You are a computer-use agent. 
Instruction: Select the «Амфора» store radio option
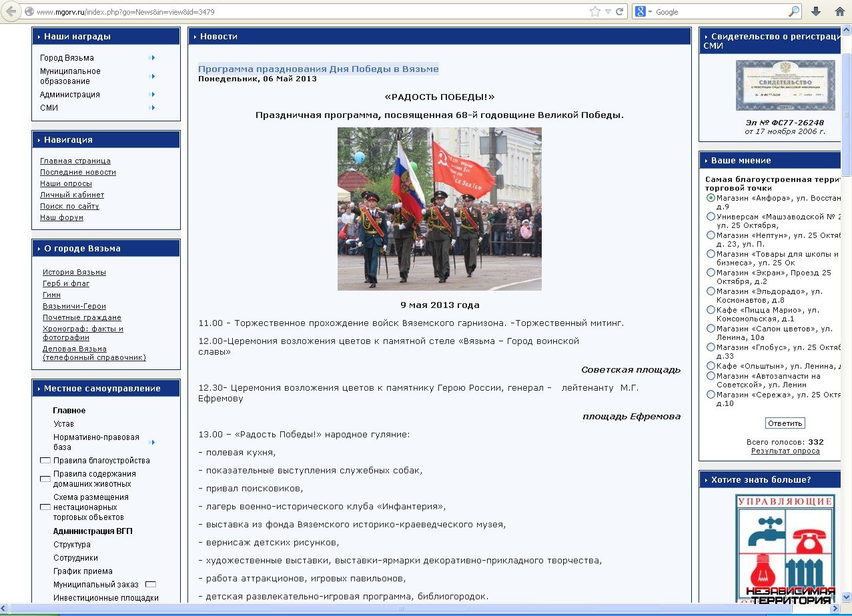point(711,198)
